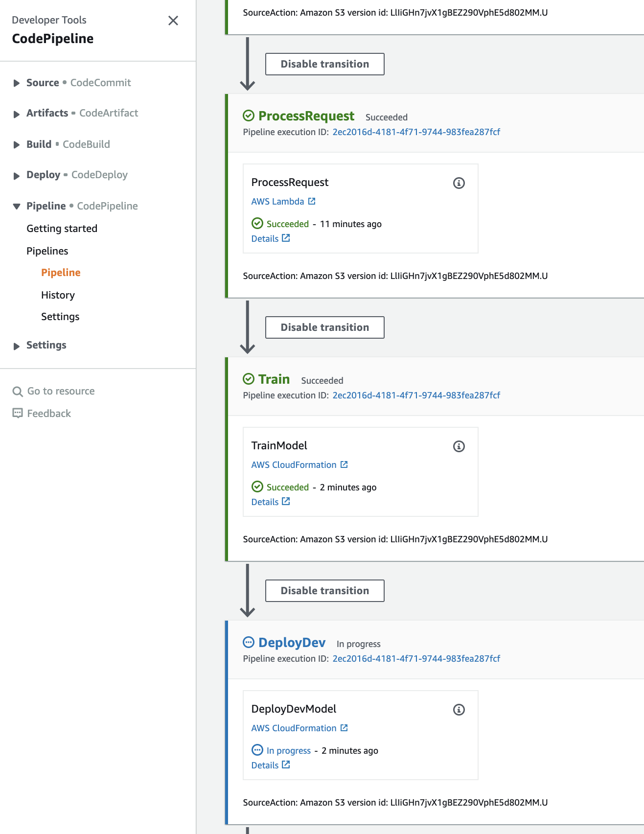
Task: Open DeployDev stage execution ID link
Action: (x=416, y=659)
